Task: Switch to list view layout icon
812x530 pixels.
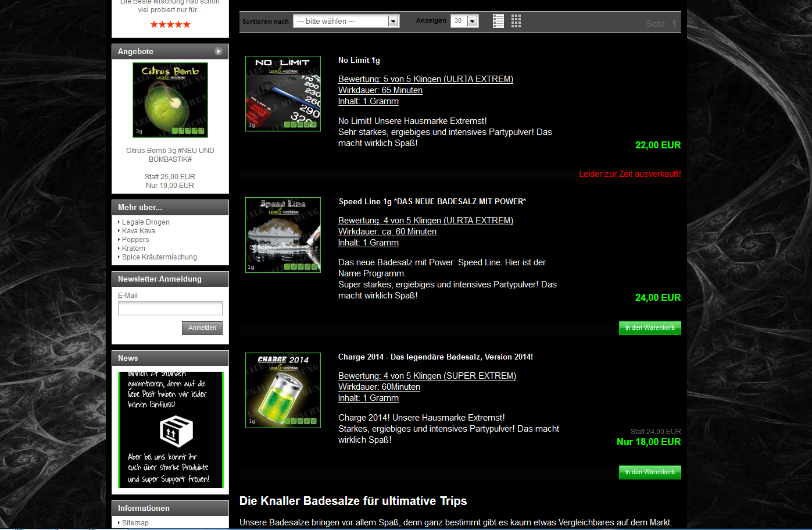Action: (x=498, y=21)
